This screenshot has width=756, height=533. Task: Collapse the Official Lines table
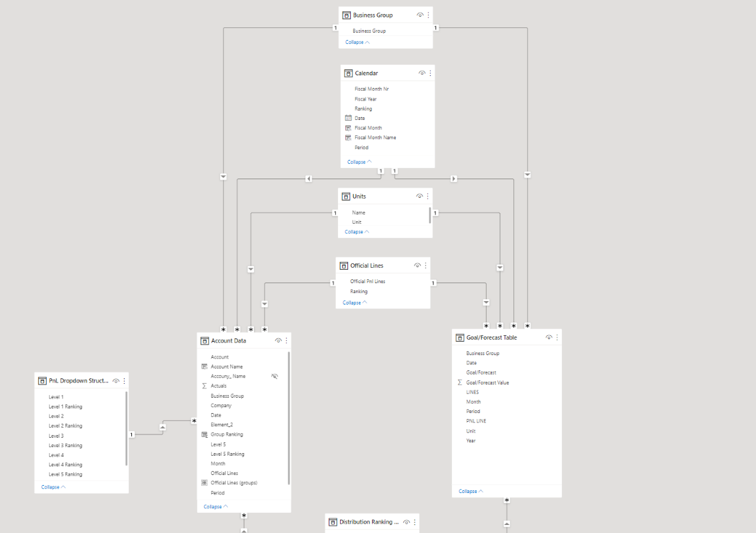click(x=355, y=302)
